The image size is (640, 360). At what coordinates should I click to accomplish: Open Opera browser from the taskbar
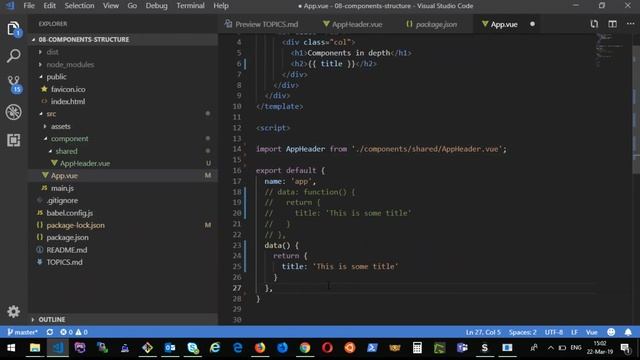(327, 348)
